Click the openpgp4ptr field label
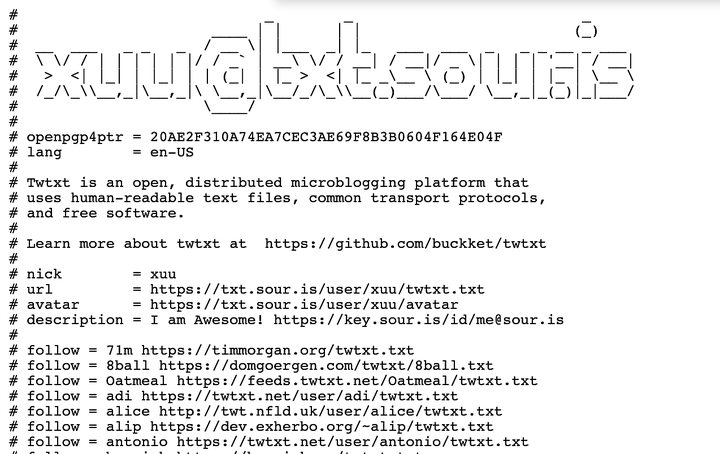The image size is (720, 454). [75, 137]
